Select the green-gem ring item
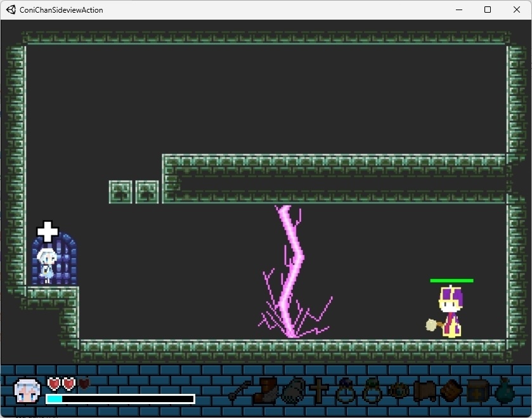The height and width of the screenshot is (418, 532). [372, 393]
